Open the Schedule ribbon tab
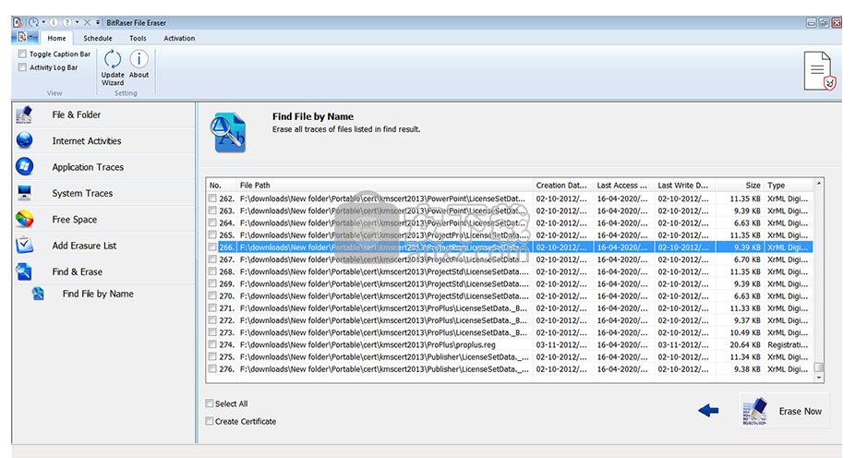This screenshot has width=868, height=458. 98,38
